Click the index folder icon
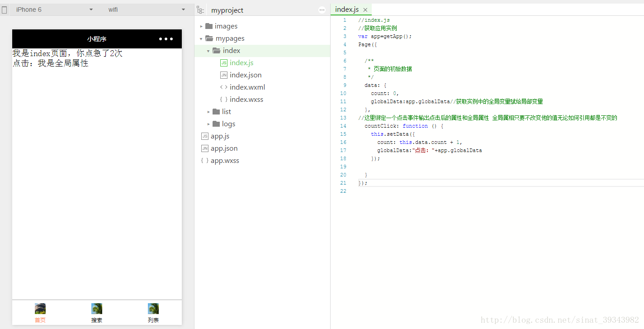The height and width of the screenshot is (329, 644). coord(217,51)
